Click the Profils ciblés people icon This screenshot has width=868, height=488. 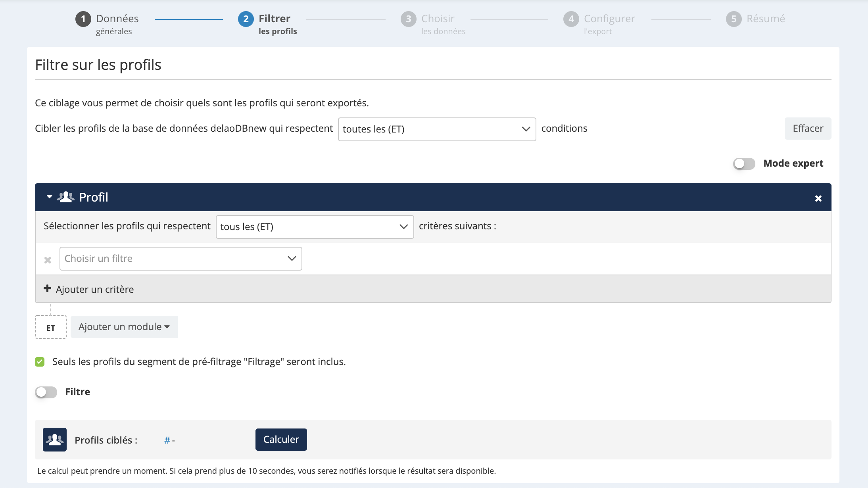(55, 440)
